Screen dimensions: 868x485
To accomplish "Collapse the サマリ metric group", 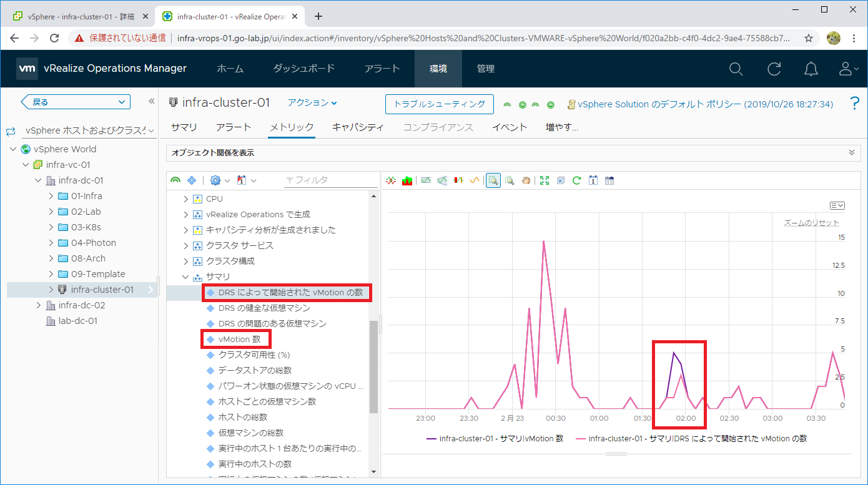I will (185, 277).
